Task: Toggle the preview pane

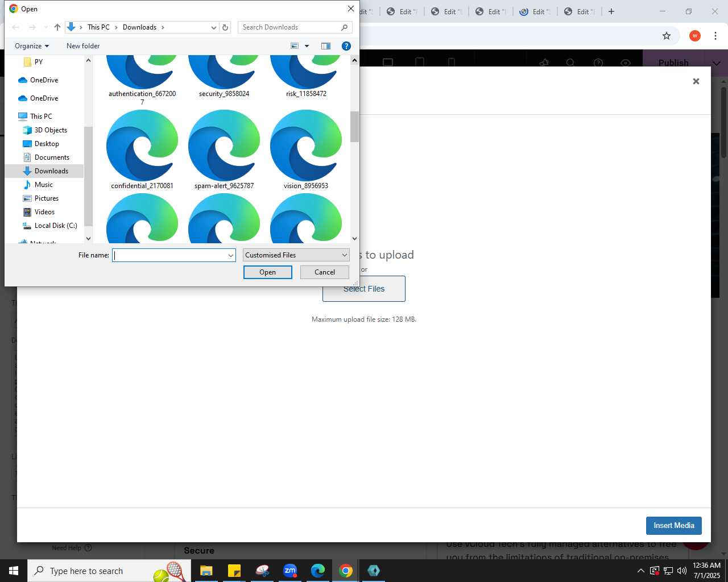Action: point(326,46)
